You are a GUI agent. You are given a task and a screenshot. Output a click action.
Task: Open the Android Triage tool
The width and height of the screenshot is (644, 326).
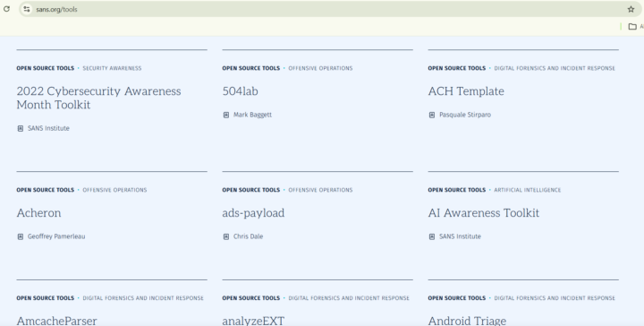[467, 321]
